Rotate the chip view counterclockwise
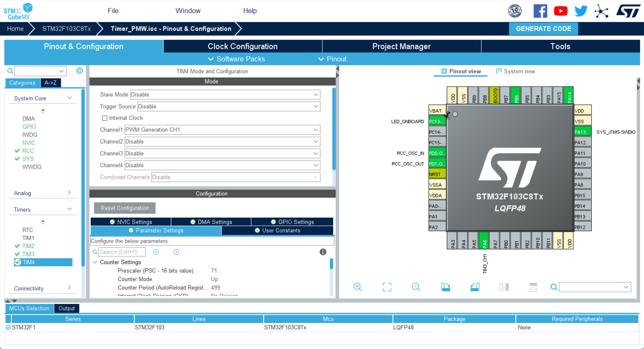The image size is (644, 349). click(x=475, y=287)
